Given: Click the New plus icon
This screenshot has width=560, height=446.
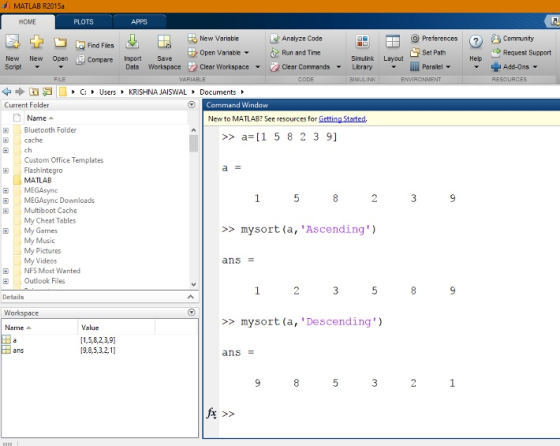Looking at the screenshot, I should coord(36,42).
